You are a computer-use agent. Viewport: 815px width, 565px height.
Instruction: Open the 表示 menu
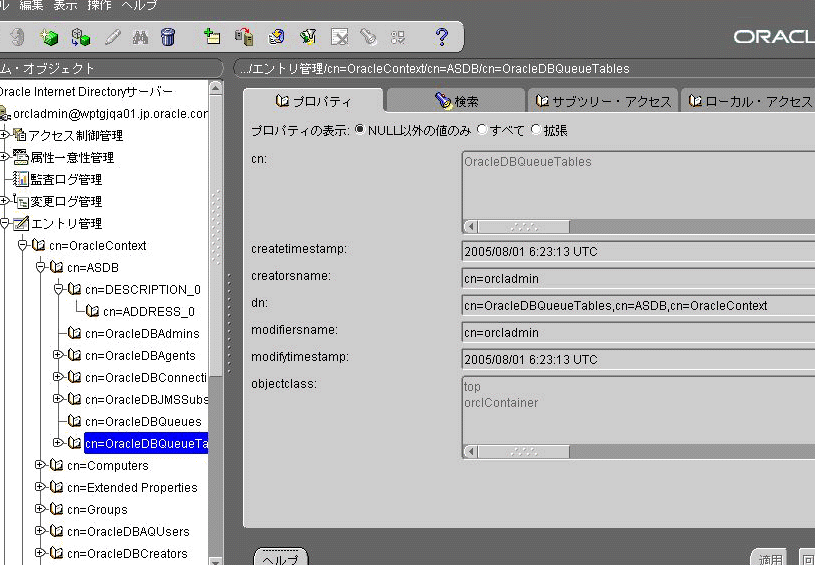click(65, 5)
